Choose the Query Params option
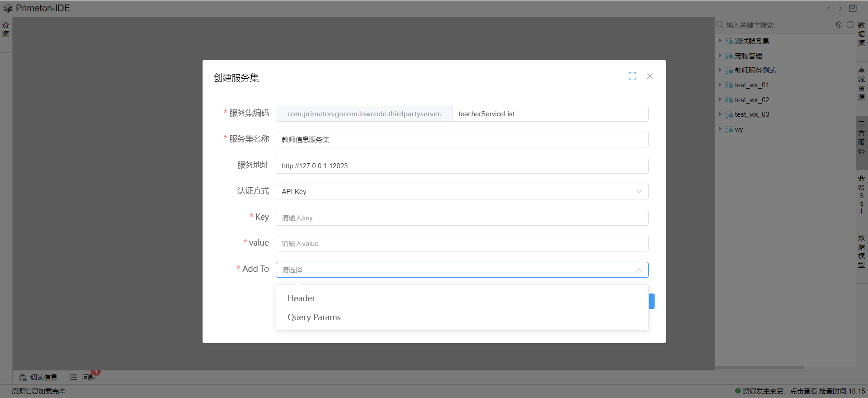The image size is (868, 398). [314, 317]
